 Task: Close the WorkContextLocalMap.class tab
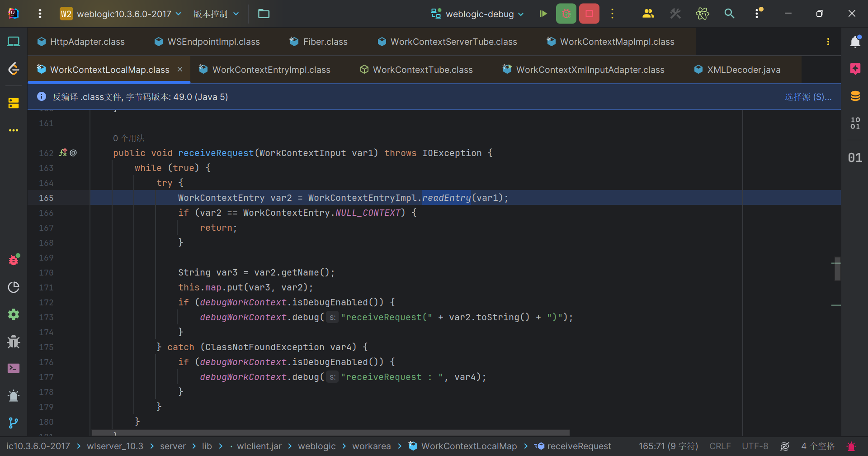click(x=180, y=69)
